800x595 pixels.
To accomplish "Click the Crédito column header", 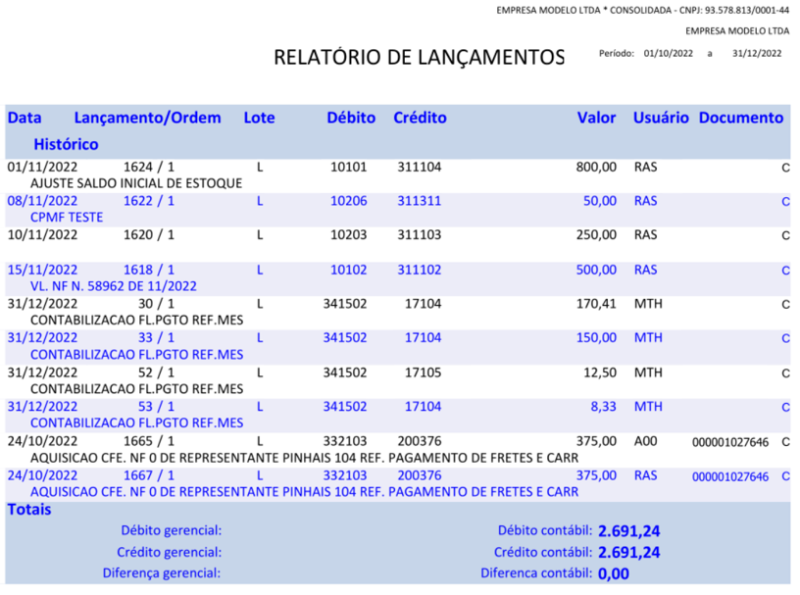I will [419, 117].
